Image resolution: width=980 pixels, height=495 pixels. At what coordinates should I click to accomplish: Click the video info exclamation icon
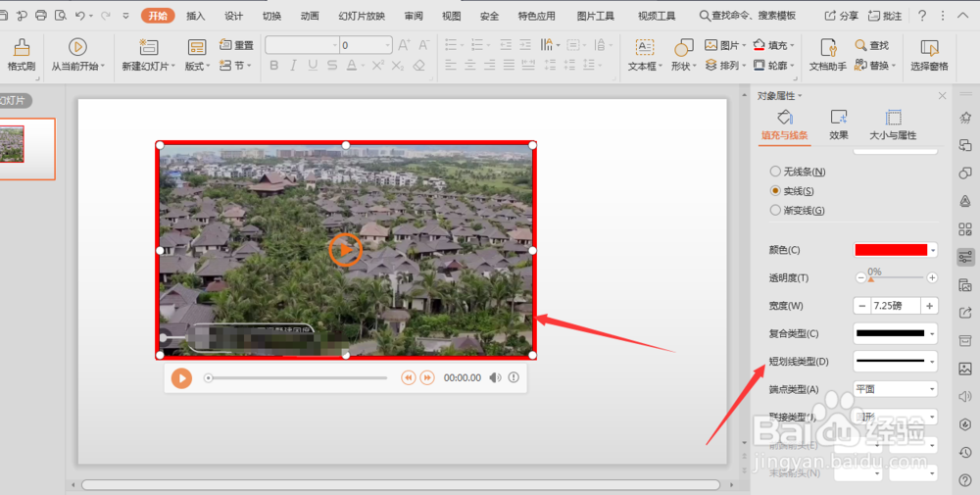click(514, 377)
